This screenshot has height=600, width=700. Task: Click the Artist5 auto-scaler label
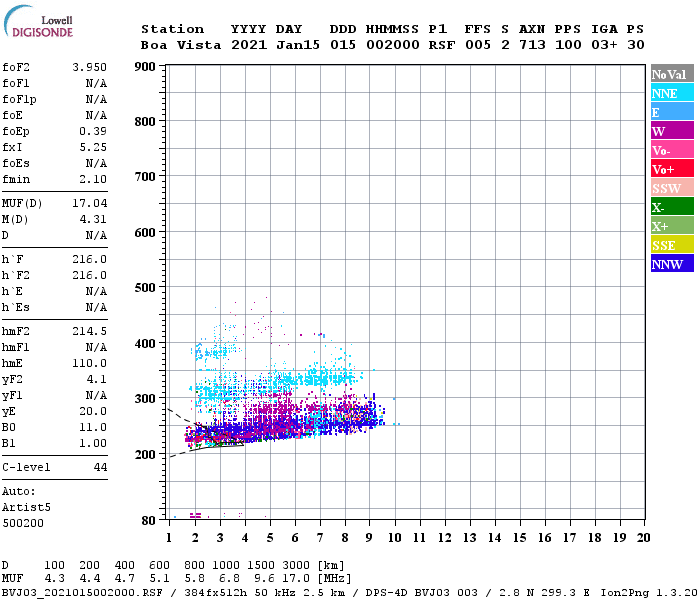click(26, 508)
